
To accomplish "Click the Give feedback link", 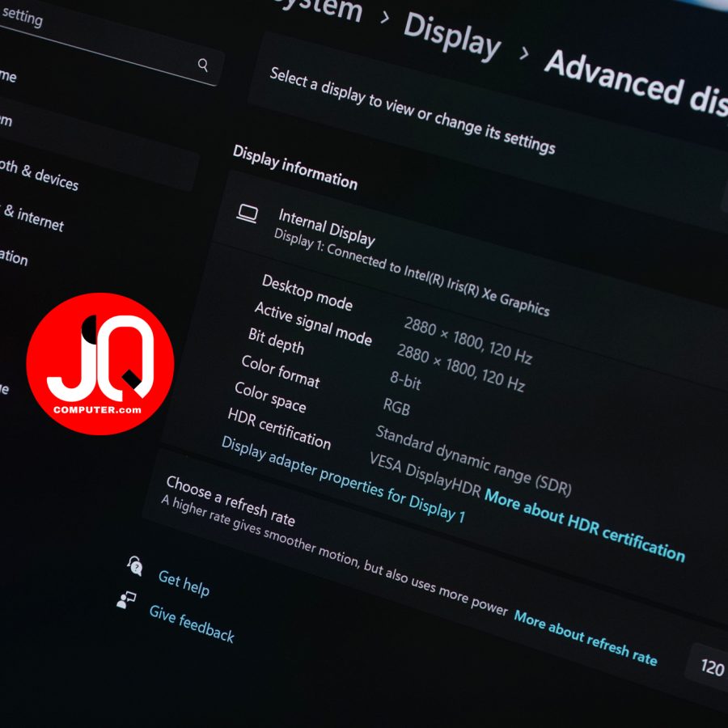I will pyautogui.click(x=192, y=625).
